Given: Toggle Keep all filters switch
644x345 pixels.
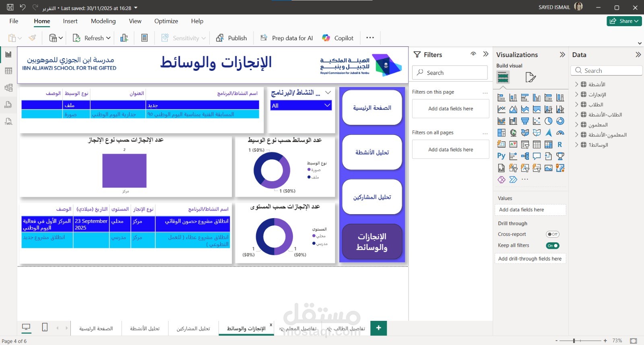Looking at the screenshot, I should pos(553,246).
